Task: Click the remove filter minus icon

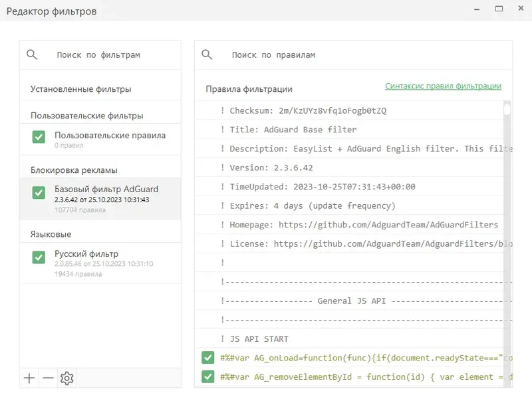Action: (x=48, y=378)
